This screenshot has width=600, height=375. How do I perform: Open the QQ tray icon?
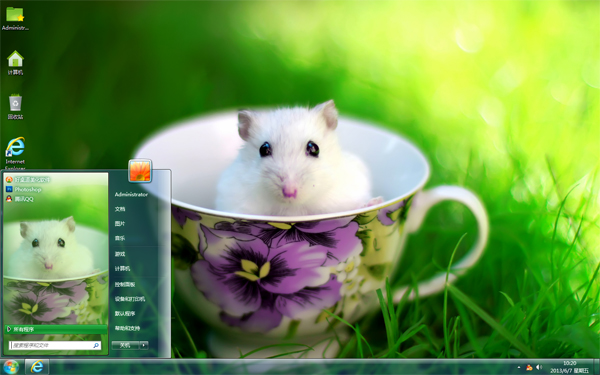point(529,367)
